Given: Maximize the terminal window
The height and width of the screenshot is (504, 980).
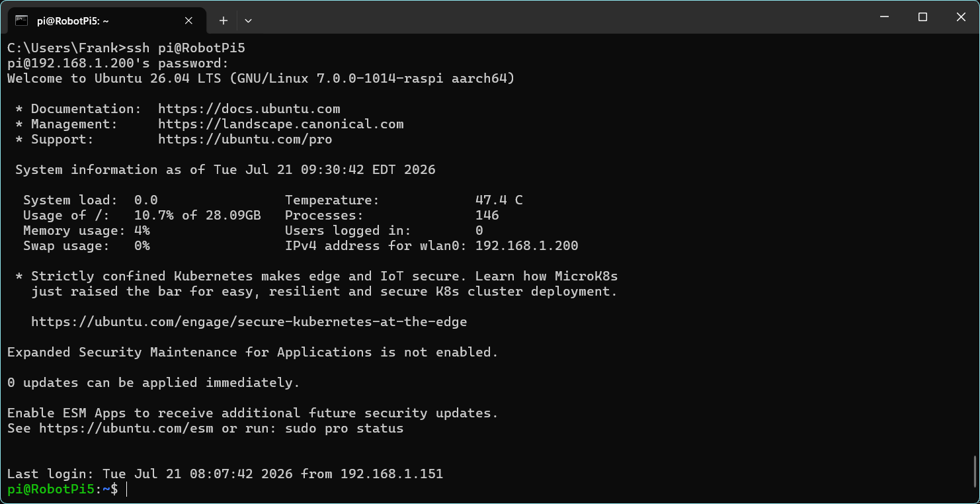Looking at the screenshot, I should click(x=922, y=17).
